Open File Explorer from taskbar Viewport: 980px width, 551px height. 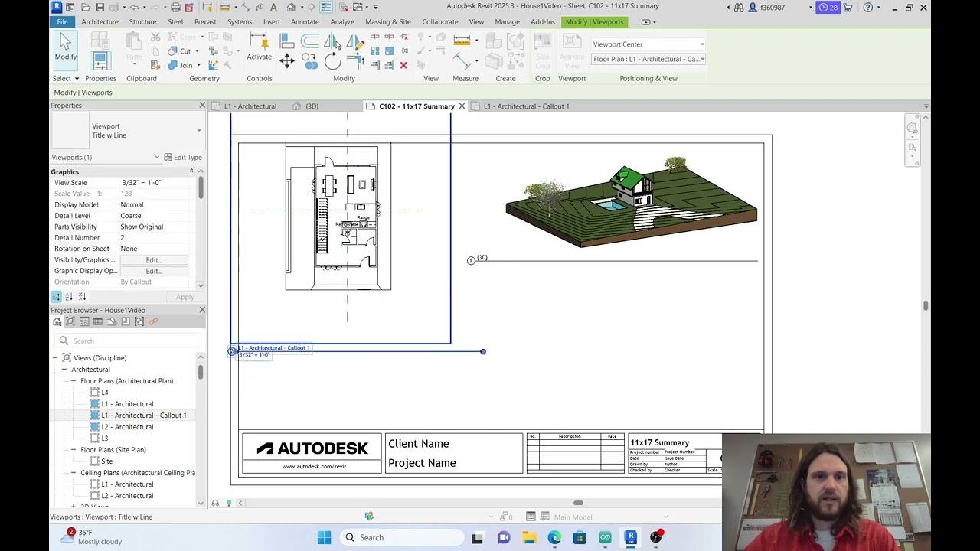[529, 537]
